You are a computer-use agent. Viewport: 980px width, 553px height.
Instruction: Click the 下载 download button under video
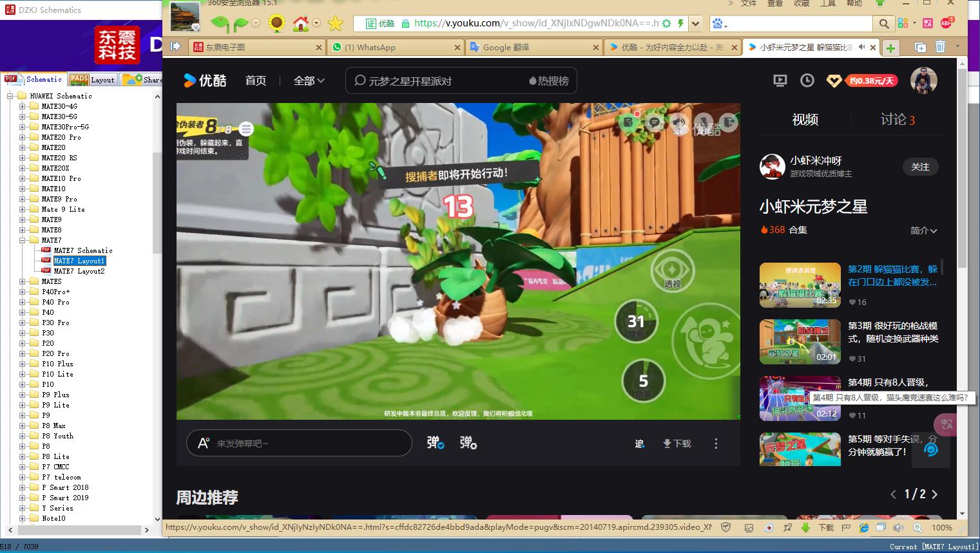pos(677,444)
